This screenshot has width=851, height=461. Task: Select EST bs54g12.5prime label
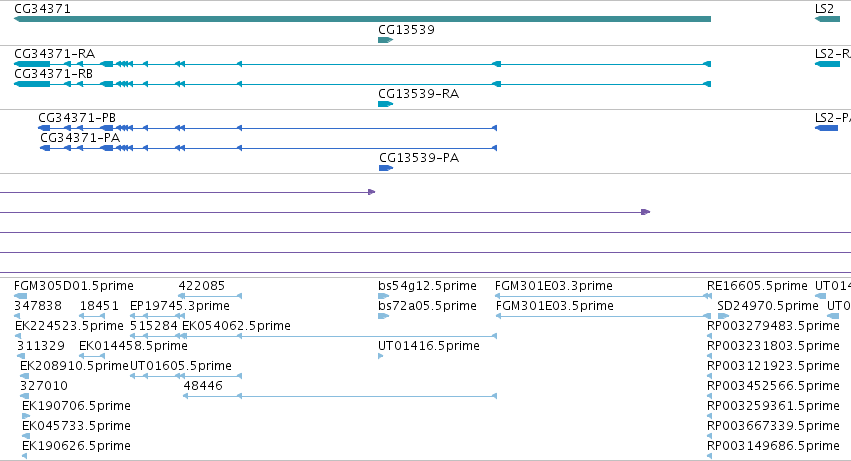point(428,286)
